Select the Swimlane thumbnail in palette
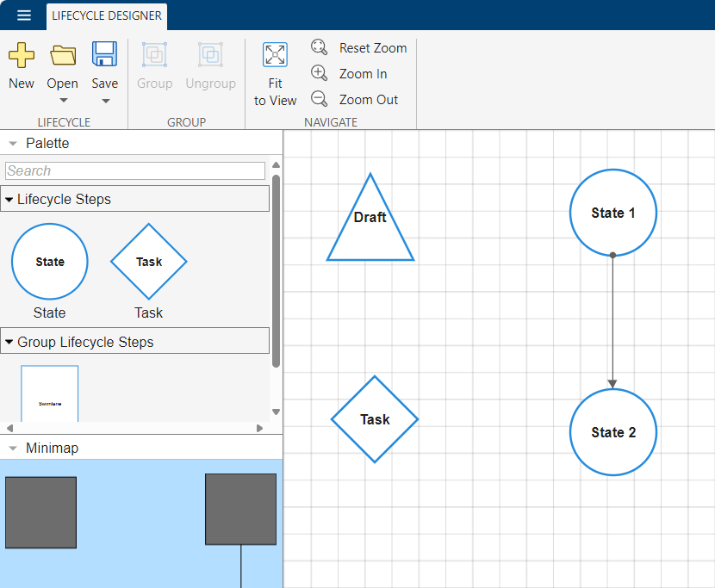Image resolution: width=715 pixels, height=588 pixels. point(50,394)
